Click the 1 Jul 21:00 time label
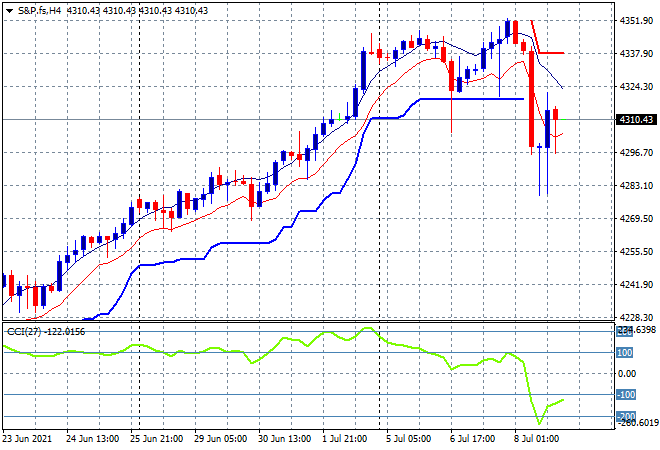Screen dimensions: 660x450 click(x=345, y=439)
